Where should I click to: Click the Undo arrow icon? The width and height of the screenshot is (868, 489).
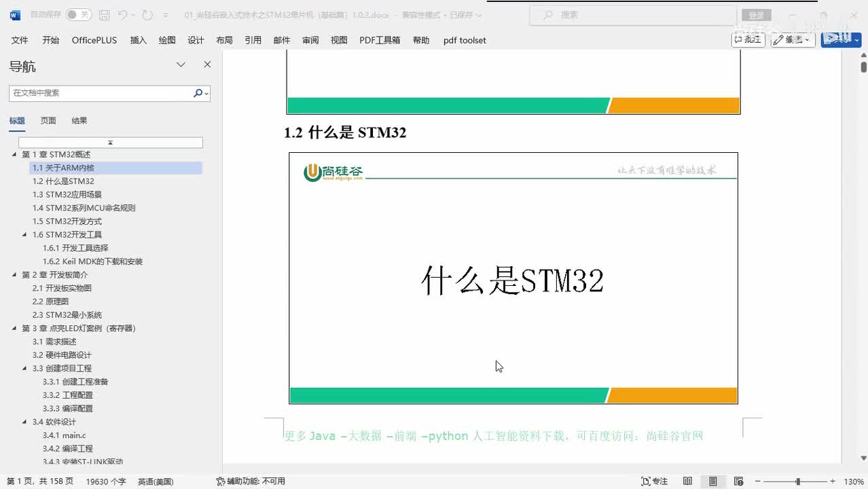coord(122,14)
